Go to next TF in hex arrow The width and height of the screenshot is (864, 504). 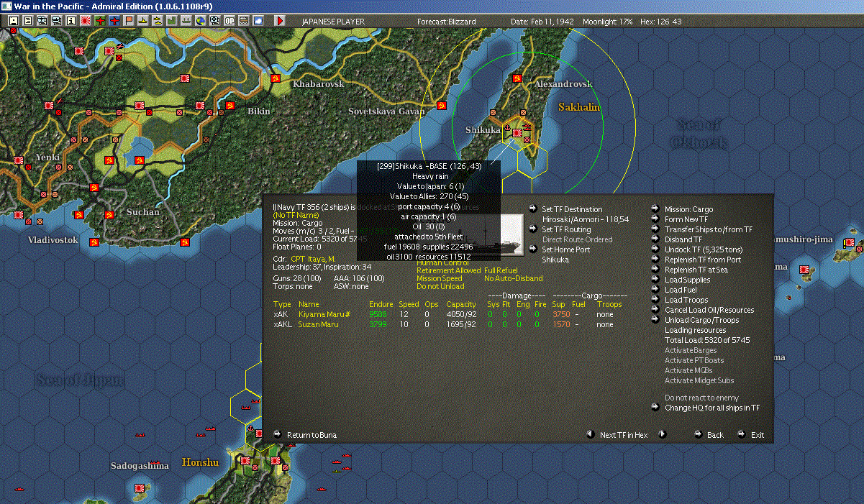[x=663, y=434]
